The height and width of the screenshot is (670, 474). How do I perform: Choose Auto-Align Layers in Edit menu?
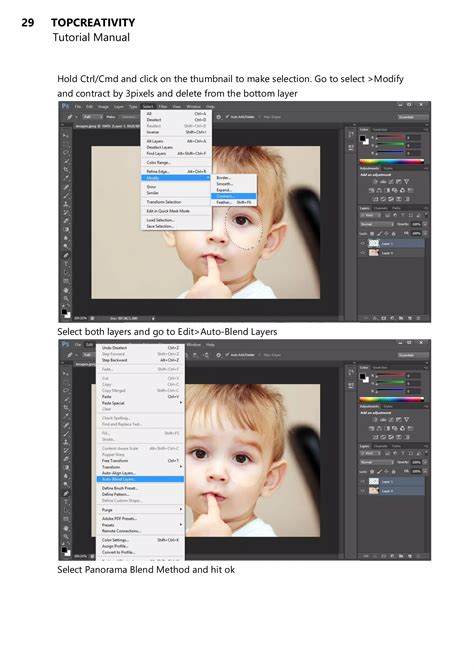(x=140, y=473)
